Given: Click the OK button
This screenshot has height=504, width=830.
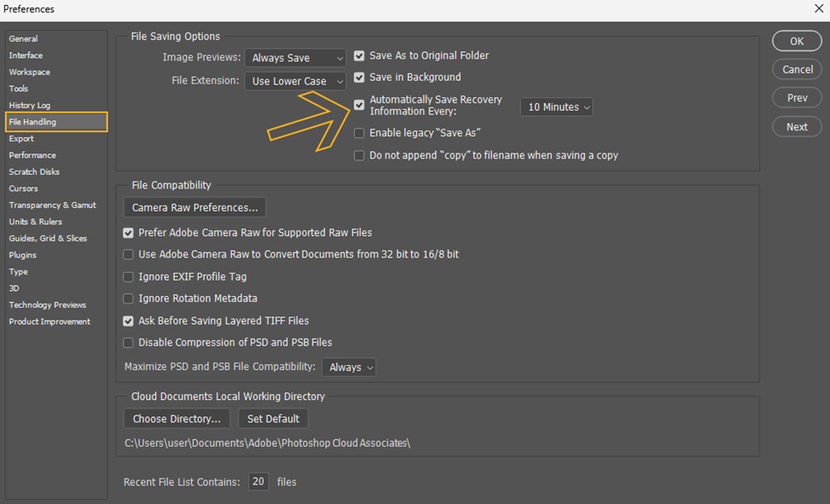Looking at the screenshot, I should (x=797, y=41).
